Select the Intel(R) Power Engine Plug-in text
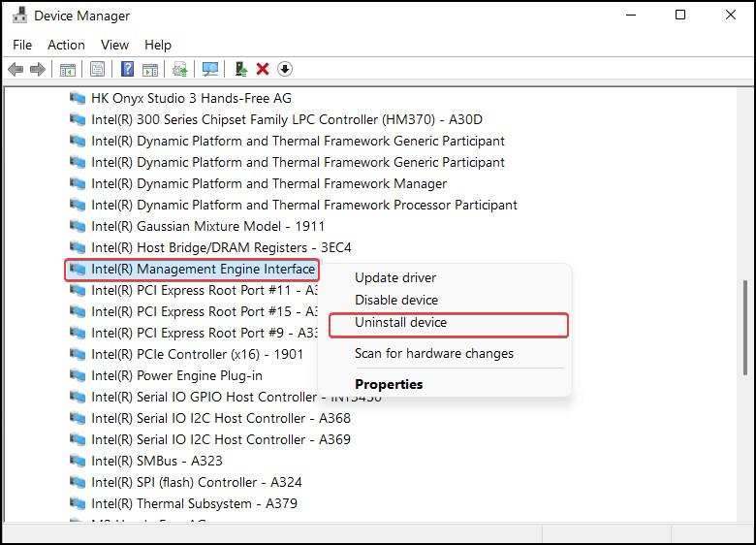Image resolution: width=756 pixels, height=545 pixels. point(177,375)
